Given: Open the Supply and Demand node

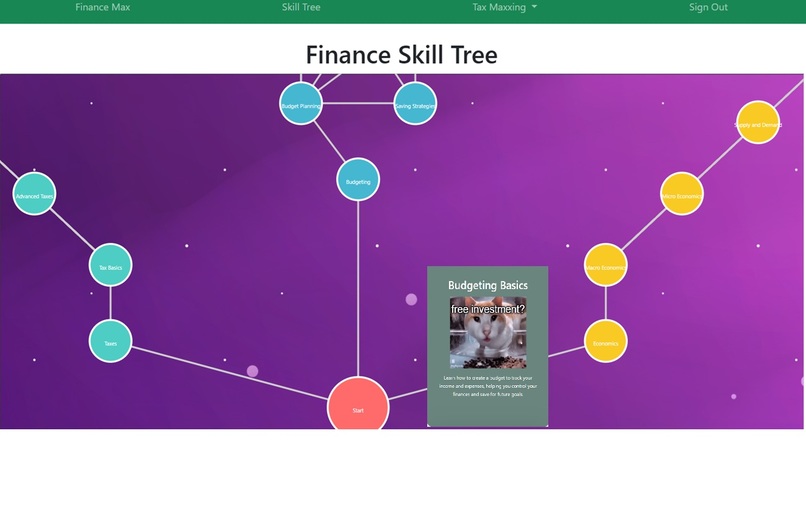Looking at the screenshot, I should click(x=758, y=122).
